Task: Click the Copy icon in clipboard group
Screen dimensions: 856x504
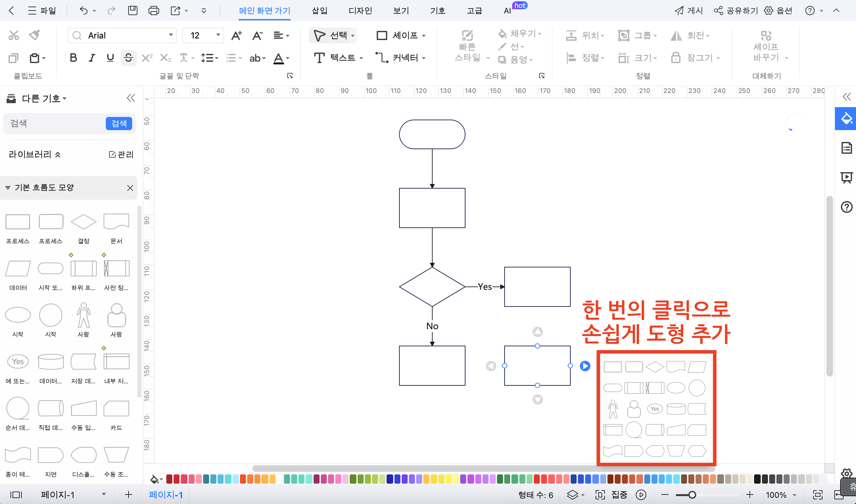Action: pos(13,58)
